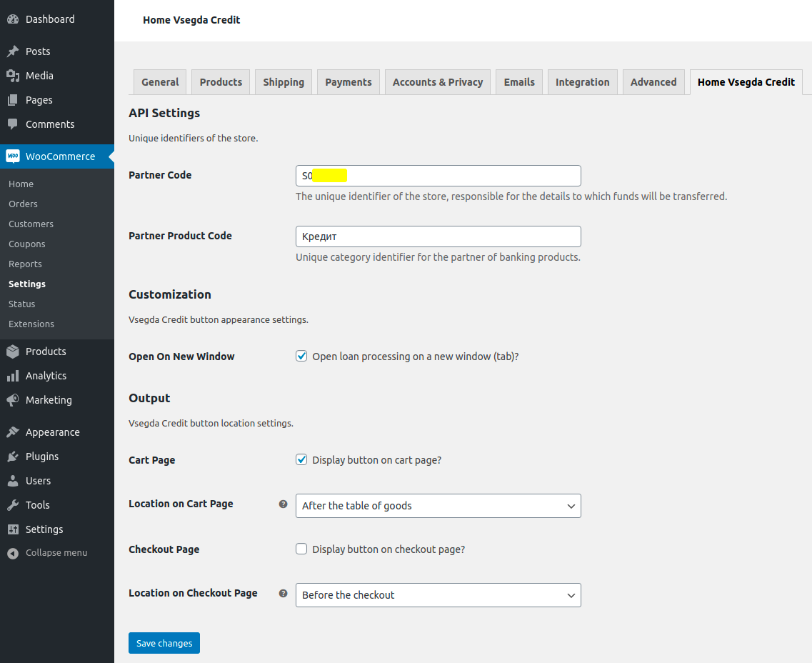The height and width of the screenshot is (663, 812).
Task: Click the Dashboard gauge icon
Action: pyautogui.click(x=13, y=19)
